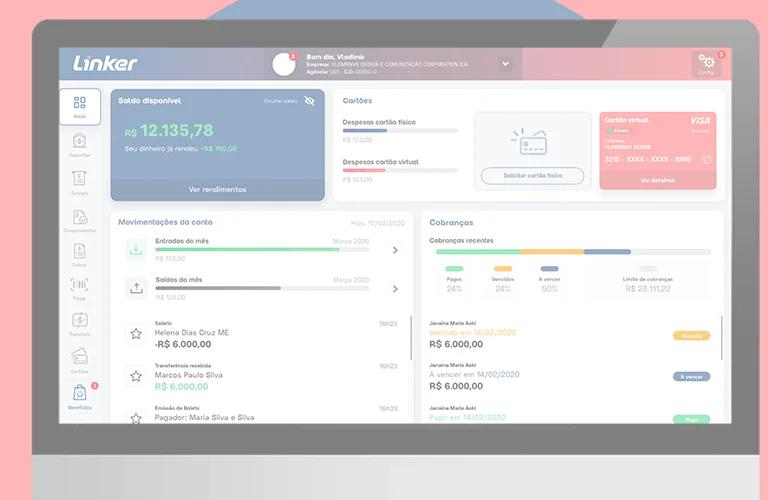Click the Pagos green legend swatch
Screen dimensions: 768x500
pyautogui.click(x=454, y=269)
